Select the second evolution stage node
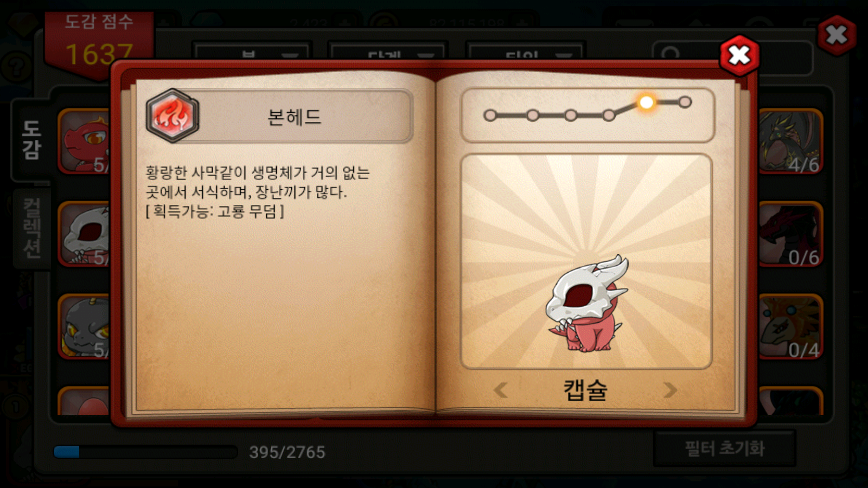The height and width of the screenshot is (488, 868). pos(533,115)
